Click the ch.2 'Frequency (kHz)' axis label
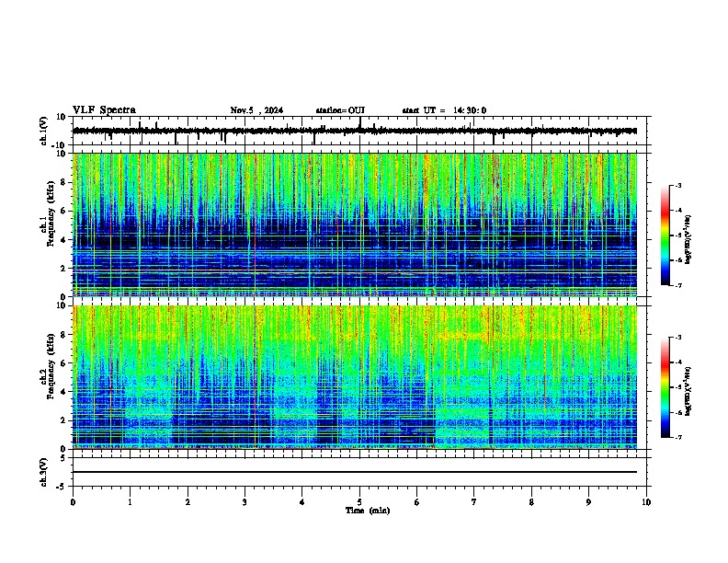Viewport: 728px width, 563px height. click(51, 366)
